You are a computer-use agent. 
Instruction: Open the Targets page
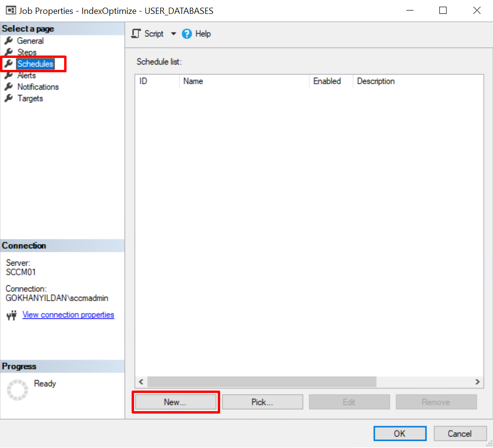pyautogui.click(x=30, y=99)
